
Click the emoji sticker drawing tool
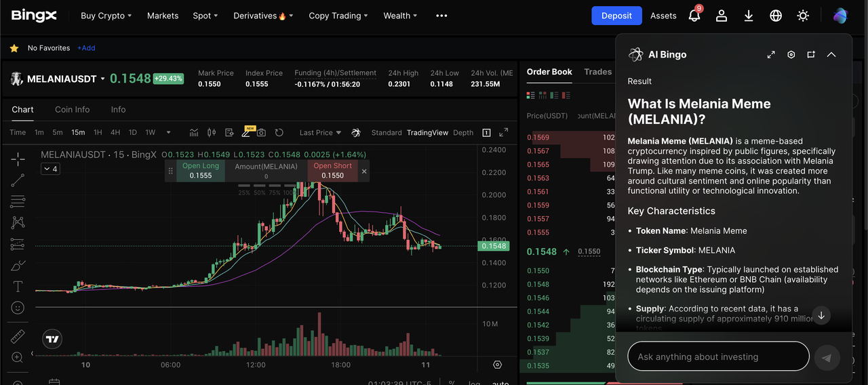pos(18,308)
